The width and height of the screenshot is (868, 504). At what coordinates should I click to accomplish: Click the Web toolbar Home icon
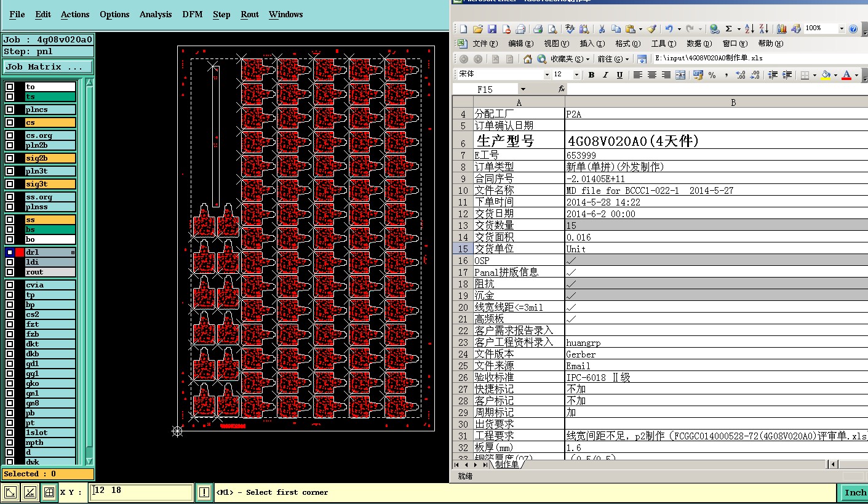point(528,59)
